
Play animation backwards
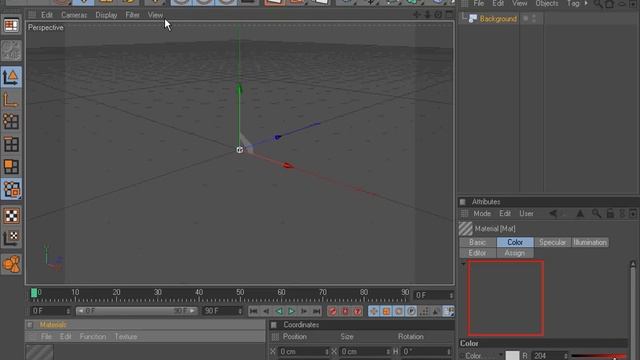pos(279,311)
